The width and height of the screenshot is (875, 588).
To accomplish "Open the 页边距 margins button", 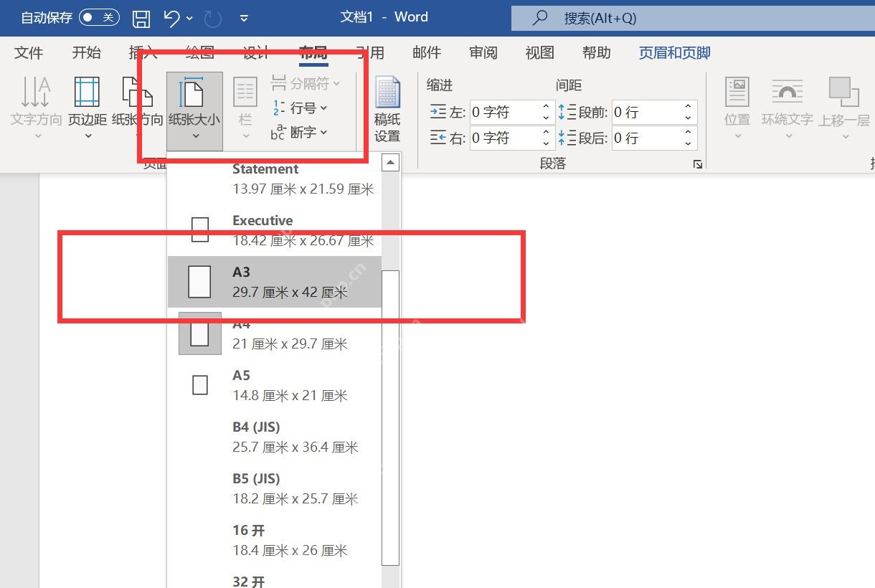I will [87, 108].
